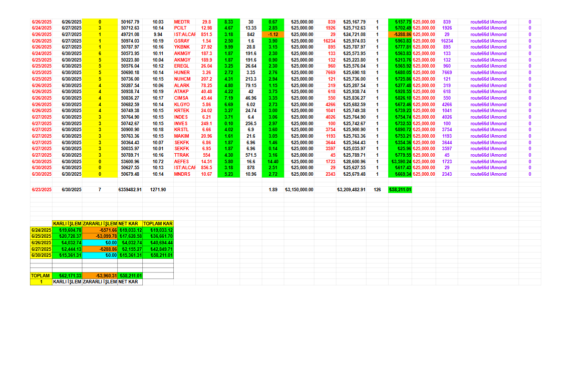Select the KRTEK ticker cell
Viewport: 575px width, 392px height.
point(184,110)
